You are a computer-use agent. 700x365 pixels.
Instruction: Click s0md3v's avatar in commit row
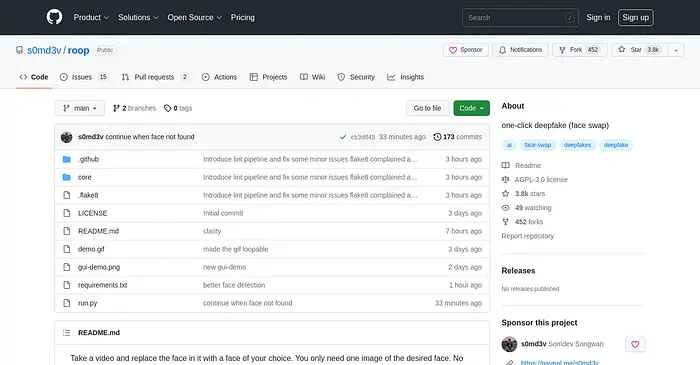tap(67, 137)
